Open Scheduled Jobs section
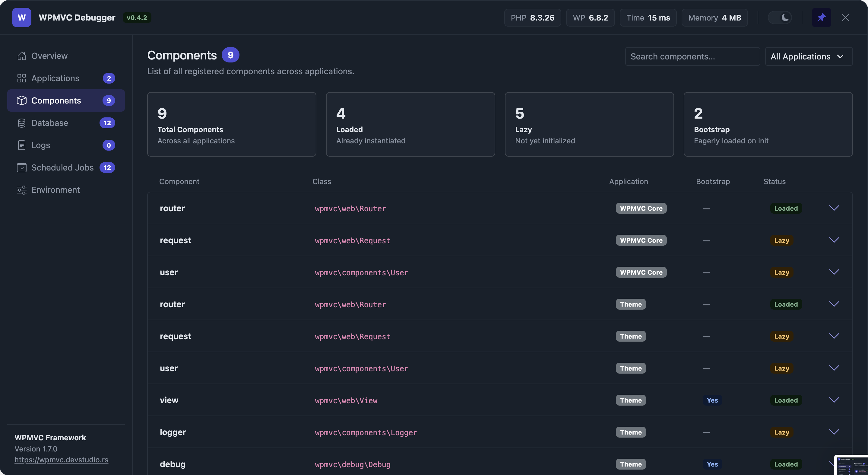Viewport: 868px width, 475px height. point(66,167)
